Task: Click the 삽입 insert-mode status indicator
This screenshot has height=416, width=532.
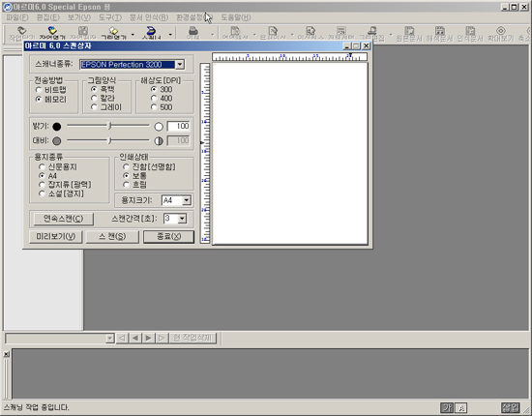Action: pos(511,407)
